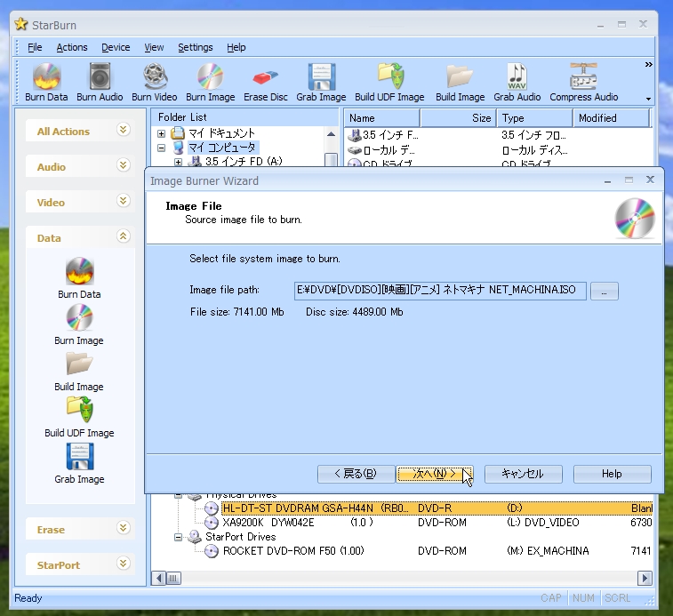Click Burn Image in the Data sidebar panel
The width and height of the screenshot is (673, 616).
coord(79,324)
